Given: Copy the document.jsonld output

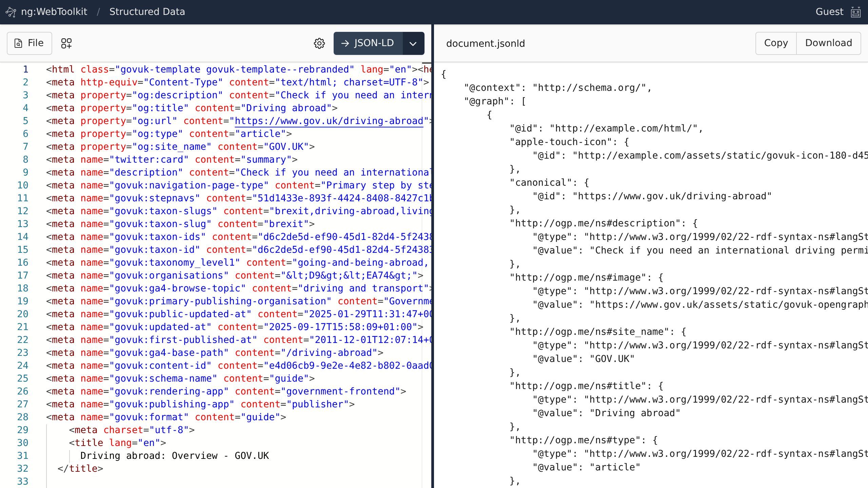Looking at the screenshot, I should pos(776,43).
